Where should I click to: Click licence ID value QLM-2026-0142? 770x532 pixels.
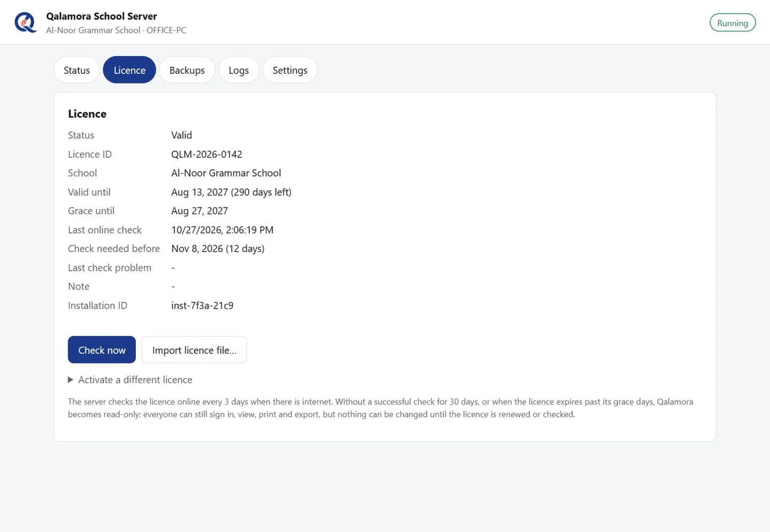[206, 155]
